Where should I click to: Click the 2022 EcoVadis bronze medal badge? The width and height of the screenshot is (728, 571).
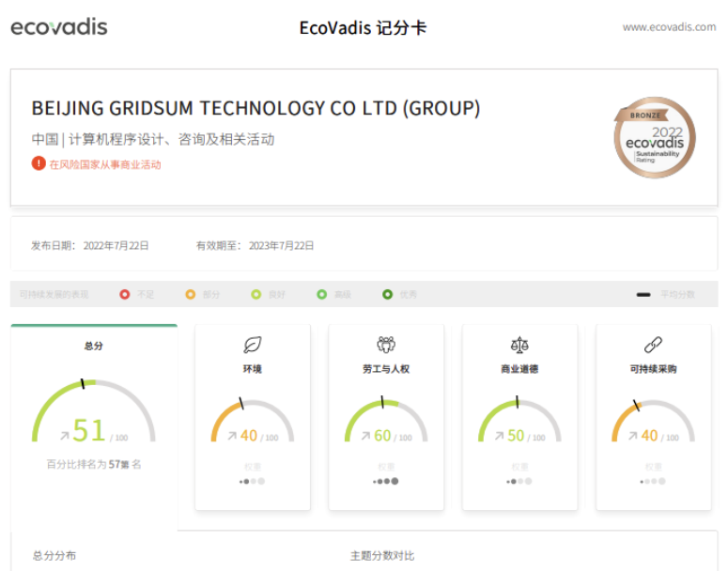click(x=655, y=138)
